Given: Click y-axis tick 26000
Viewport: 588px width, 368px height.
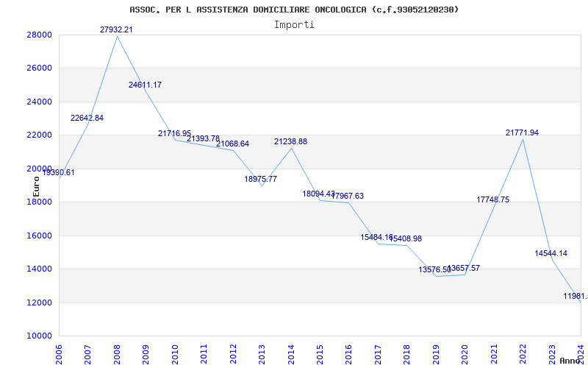Looking at the screenshot, I should (39, 68).
